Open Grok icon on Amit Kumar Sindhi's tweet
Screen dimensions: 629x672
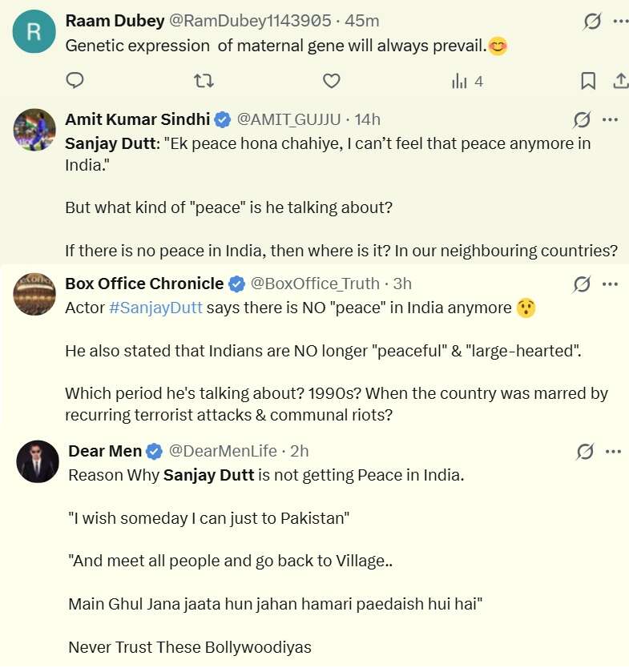click(582, 119)
